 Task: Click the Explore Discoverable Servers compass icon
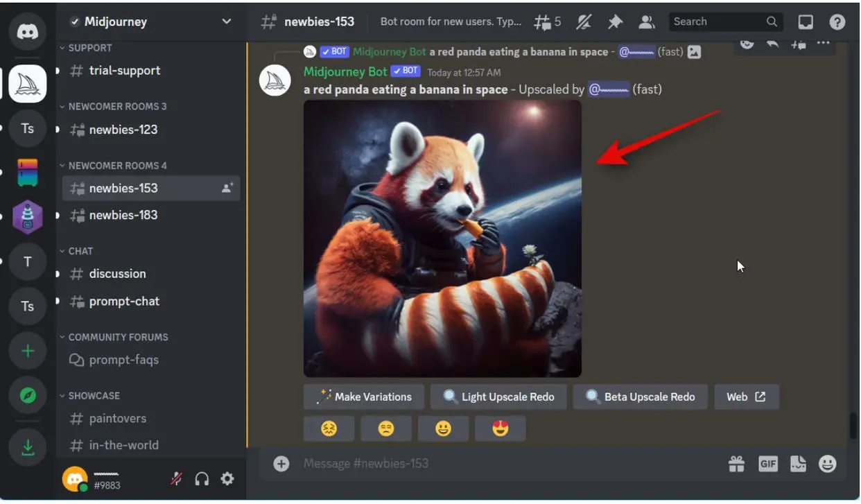tap(28, 395)
